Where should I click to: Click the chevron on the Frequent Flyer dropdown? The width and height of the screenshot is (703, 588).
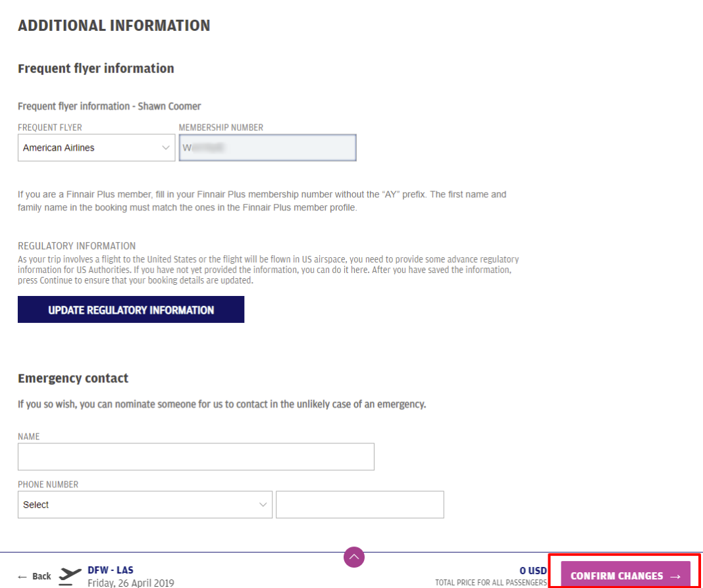[165, 147]
